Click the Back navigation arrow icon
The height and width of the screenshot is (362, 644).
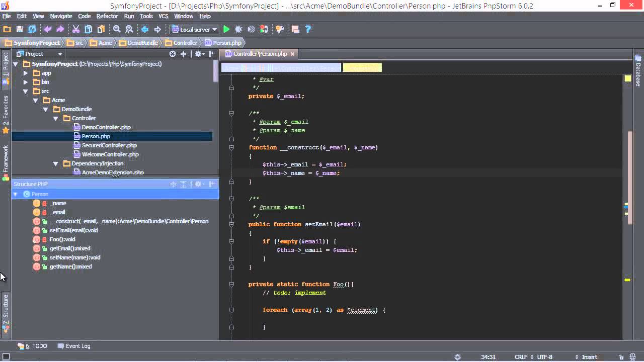coord(145,30)
